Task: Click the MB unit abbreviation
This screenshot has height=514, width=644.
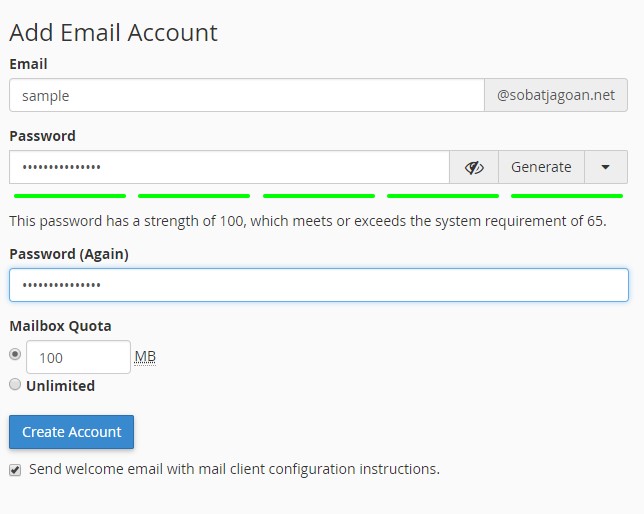Action: tap(145, 357)
